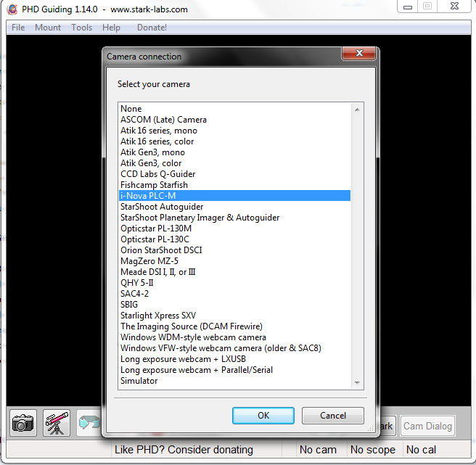Select SAC4-2 camera
The height and width of the screenshot is (465, 476).
(234, 294)
